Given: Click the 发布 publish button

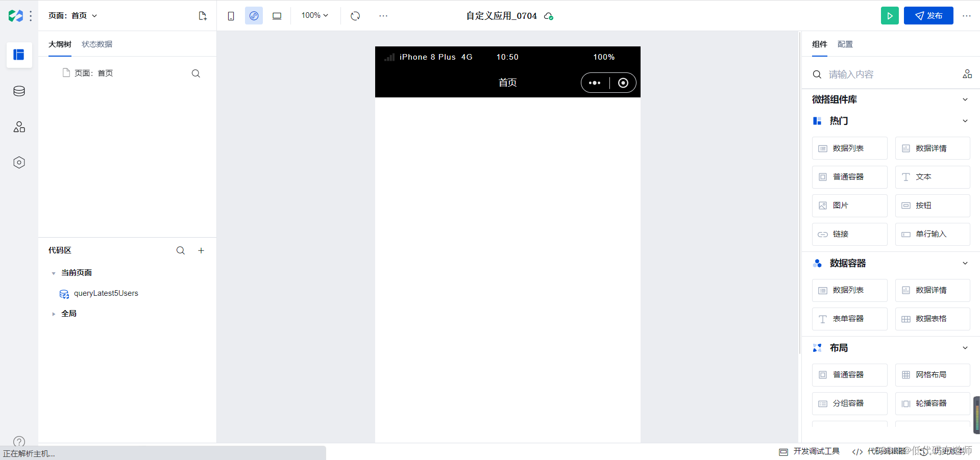Looking at the screenshot, I should (x=928, y=16).
